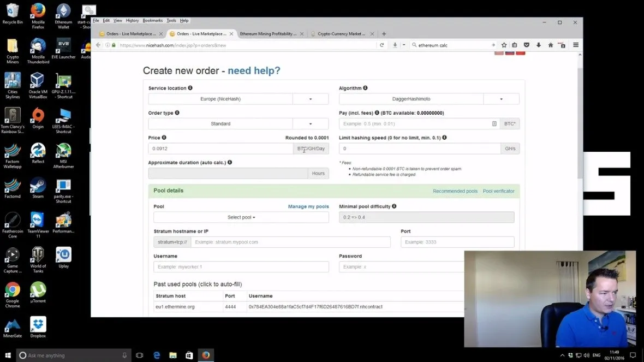Open GPU-Z shortcut icon
Image resolution: width=644 pixels, height=362 pixels.
63,86
